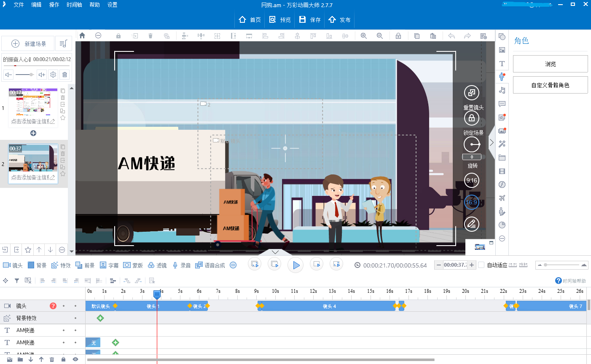Enable the 自动适应 checkbox

(x=481, y=265)
